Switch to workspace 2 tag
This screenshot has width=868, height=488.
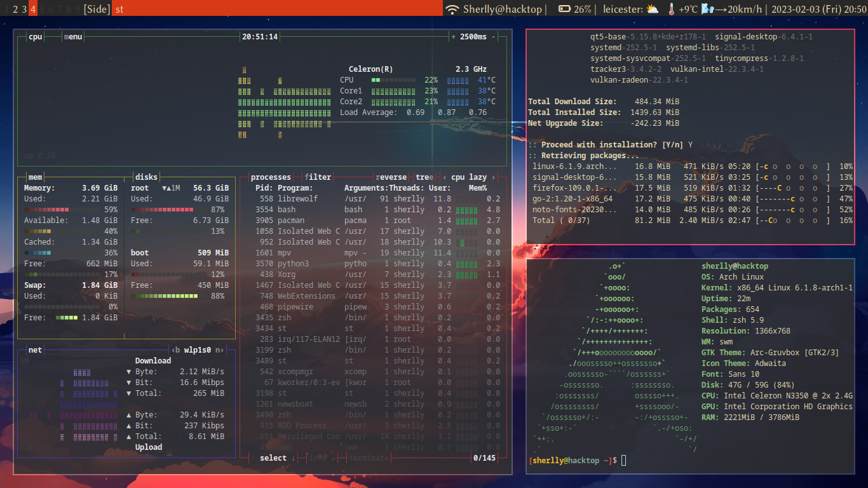coord(15,9)
